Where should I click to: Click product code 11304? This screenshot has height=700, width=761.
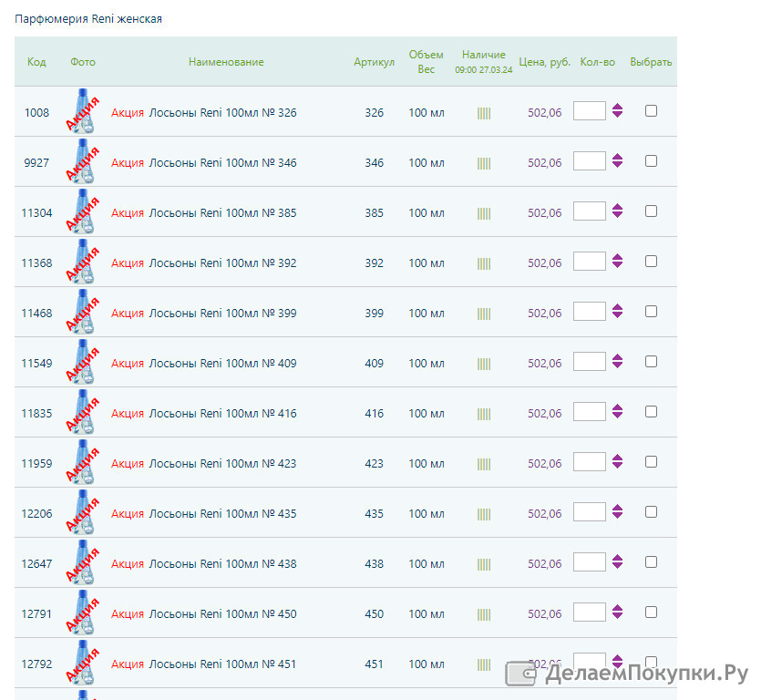(36, 213)
